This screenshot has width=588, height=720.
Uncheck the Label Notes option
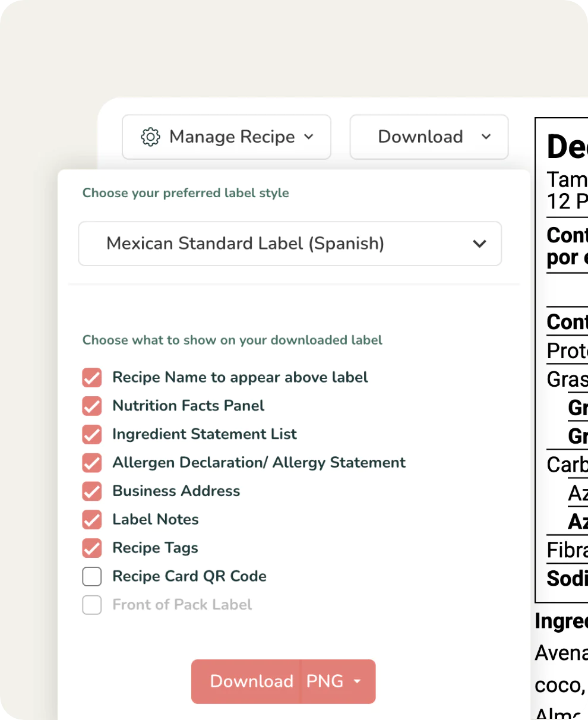(x=91, y=520)
